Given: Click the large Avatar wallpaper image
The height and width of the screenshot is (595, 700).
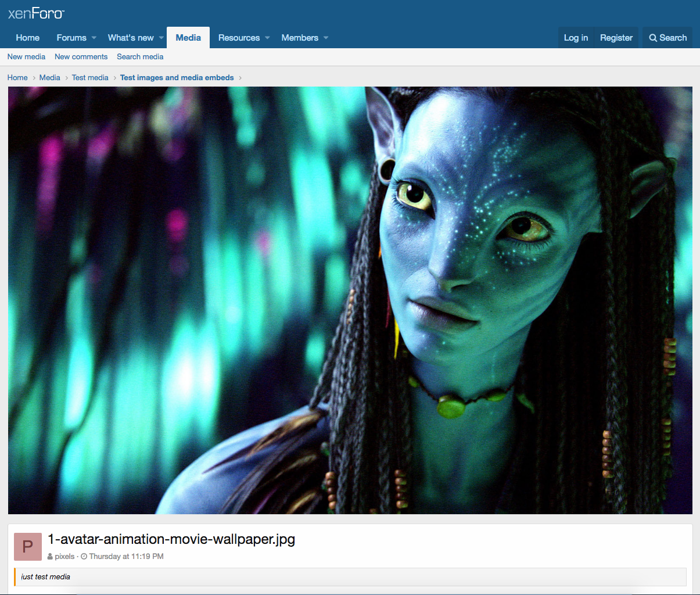Looking at the screenshot, I should [350, 300].
